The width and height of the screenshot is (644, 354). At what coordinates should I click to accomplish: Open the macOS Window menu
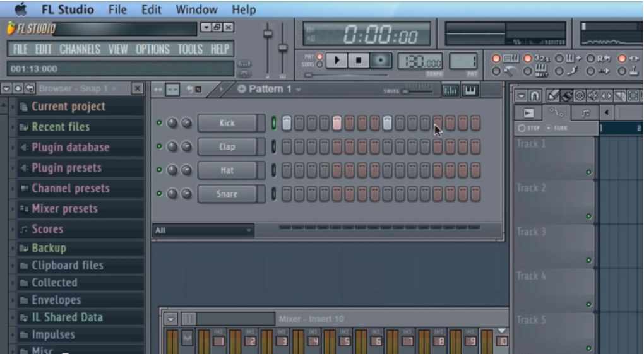coord(196,9)
